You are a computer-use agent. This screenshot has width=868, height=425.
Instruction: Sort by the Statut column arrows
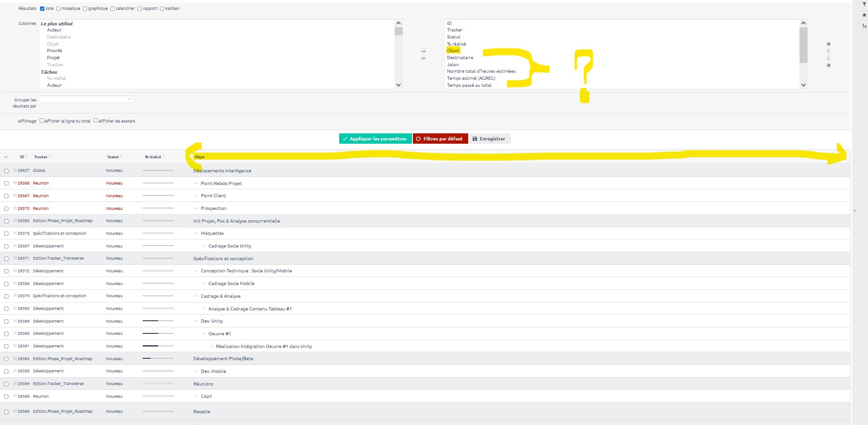121,156
